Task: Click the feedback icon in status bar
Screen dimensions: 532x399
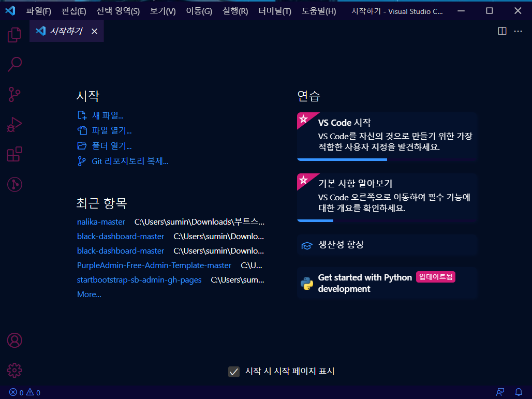Action: pos(500,392)
